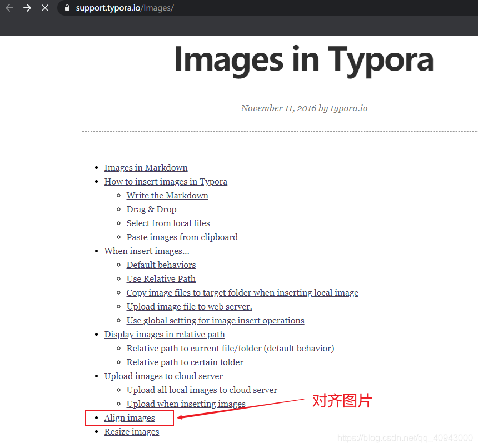Open Upload image file to web server link
The image size is (478, 448).
point(190,307)
